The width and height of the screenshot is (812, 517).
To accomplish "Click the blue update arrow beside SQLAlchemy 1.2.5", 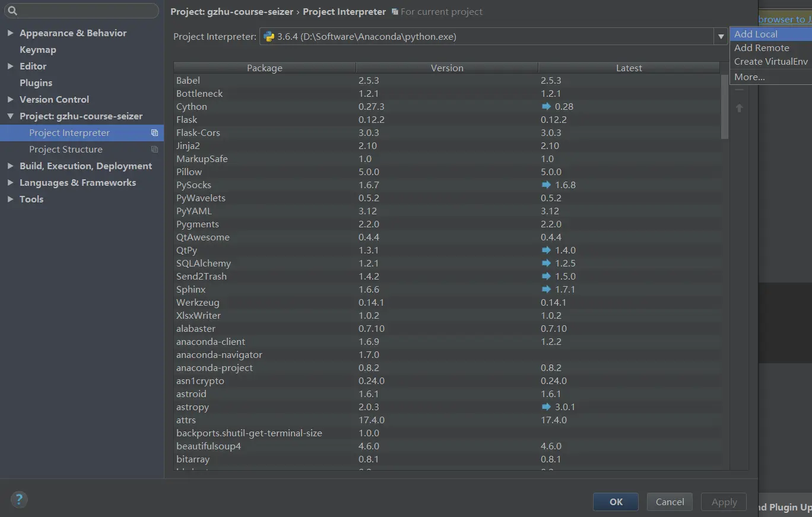I will click(546, 264).
